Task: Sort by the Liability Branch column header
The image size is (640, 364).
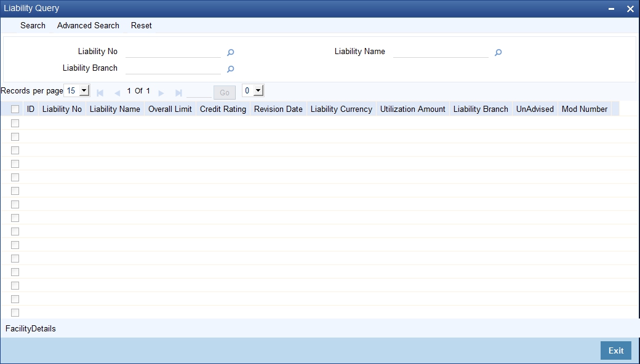Action: (481, 109)
